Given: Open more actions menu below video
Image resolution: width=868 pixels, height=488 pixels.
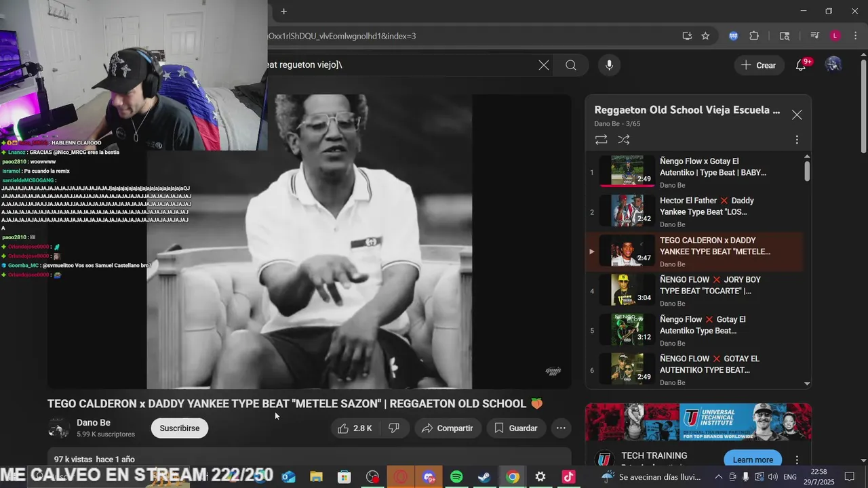Looking at the screenshot, I should (561, 428).
